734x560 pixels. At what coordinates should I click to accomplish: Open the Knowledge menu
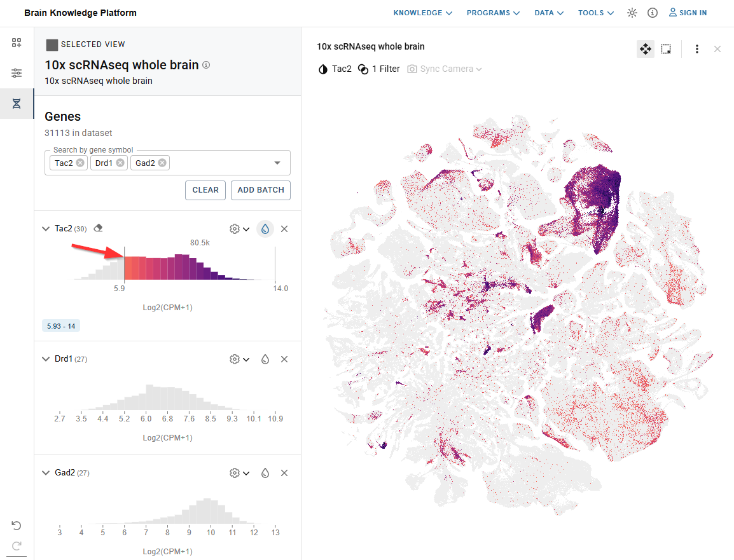(x=422, y=13)
